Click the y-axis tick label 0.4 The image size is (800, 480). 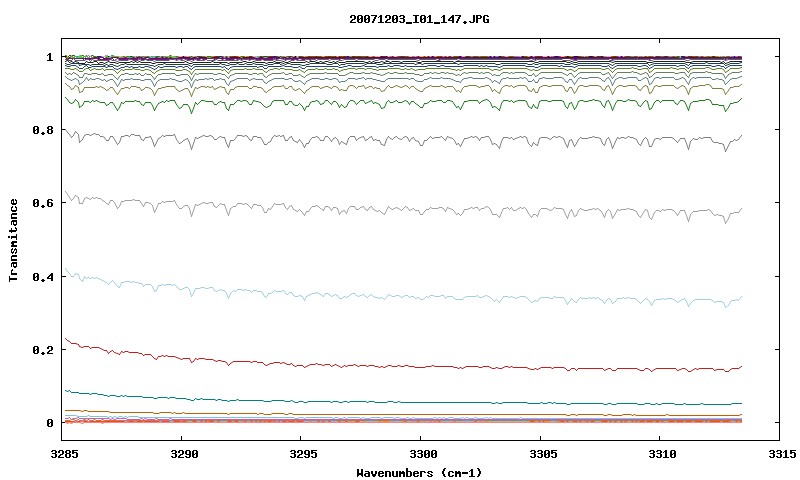(x=43, y=276)
